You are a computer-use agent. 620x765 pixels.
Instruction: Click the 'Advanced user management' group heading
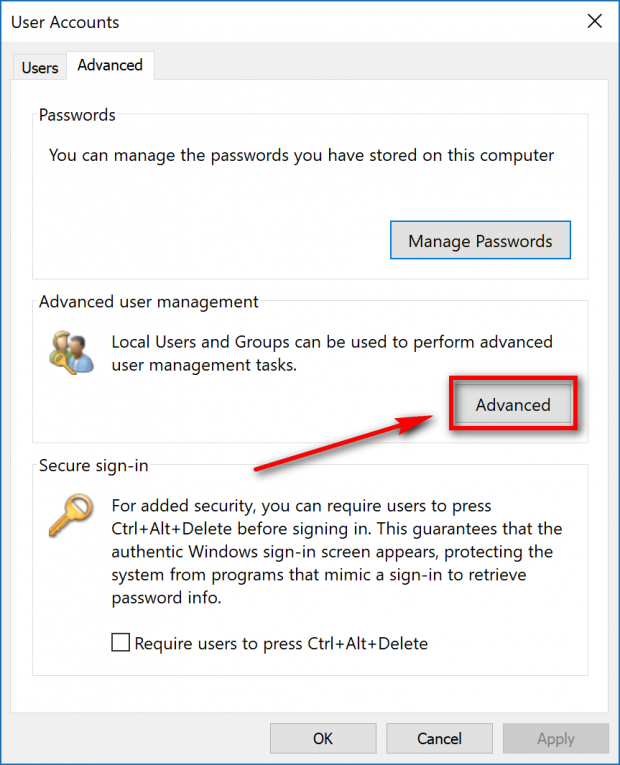pos(149,302)
